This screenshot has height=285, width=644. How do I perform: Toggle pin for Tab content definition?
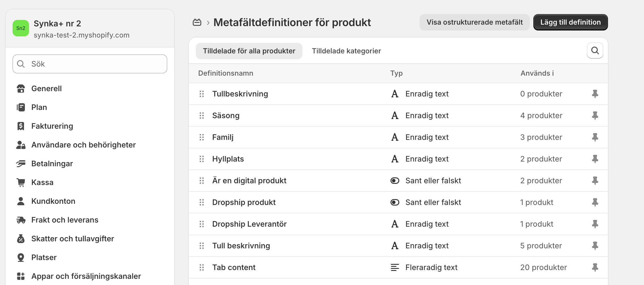click(x=595, y=267)
